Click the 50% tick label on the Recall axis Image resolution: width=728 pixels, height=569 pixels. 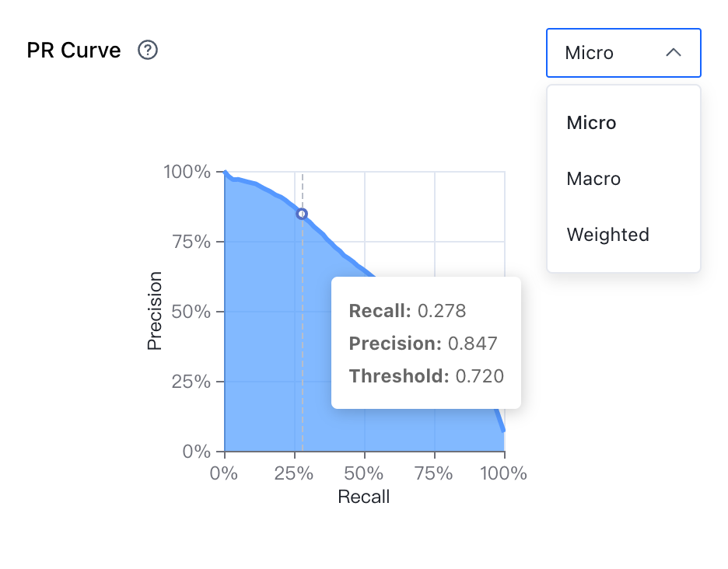pyautogui.click(x=363, y=473)
